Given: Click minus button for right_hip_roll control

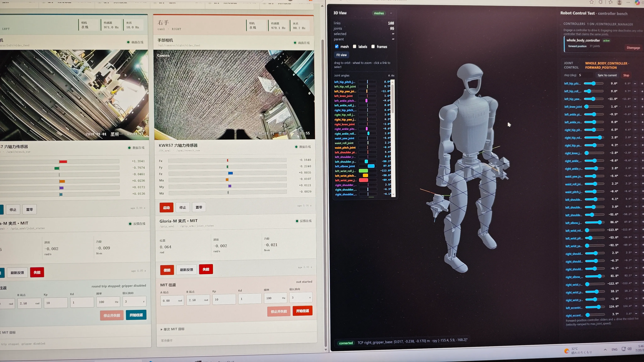Looking at the screenshot, I should pos(635,137).
